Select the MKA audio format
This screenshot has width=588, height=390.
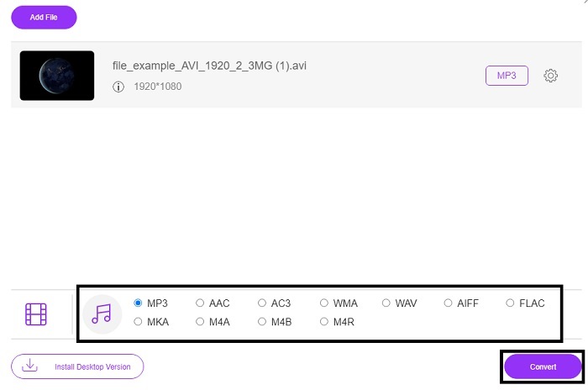coord(138,321)
